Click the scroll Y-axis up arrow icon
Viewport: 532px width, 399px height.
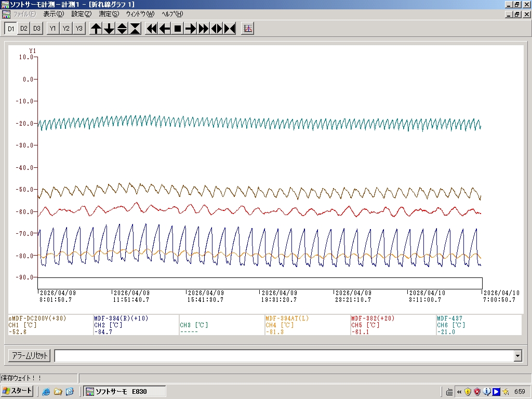(96, 29)
